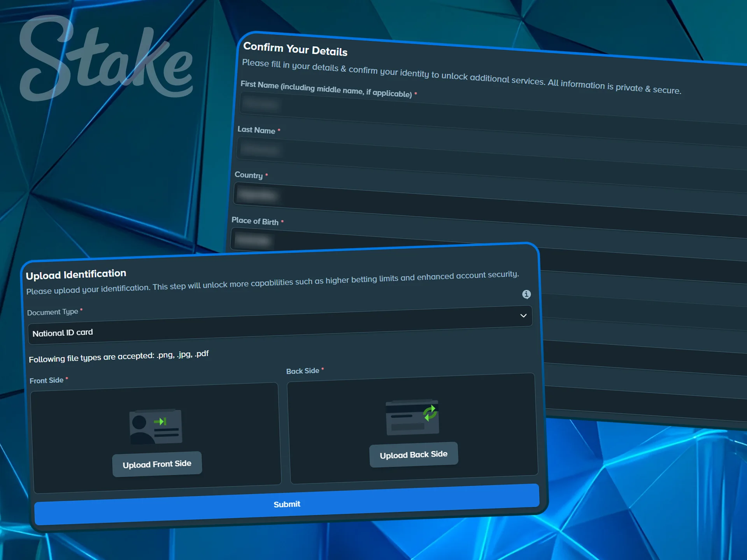Image resolution: width=747 pixels, height=560 pixels.
Task: Click the 'Back Side' label
Action: pos(303,371)
